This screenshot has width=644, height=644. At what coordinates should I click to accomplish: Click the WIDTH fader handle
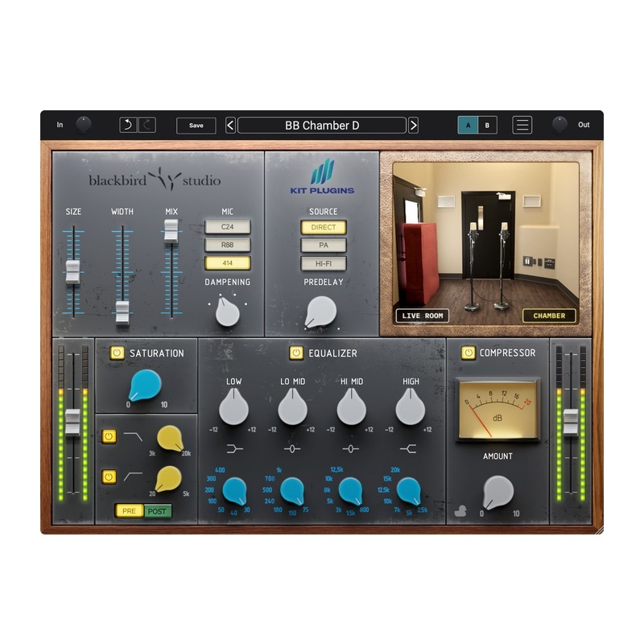[122, 312]
